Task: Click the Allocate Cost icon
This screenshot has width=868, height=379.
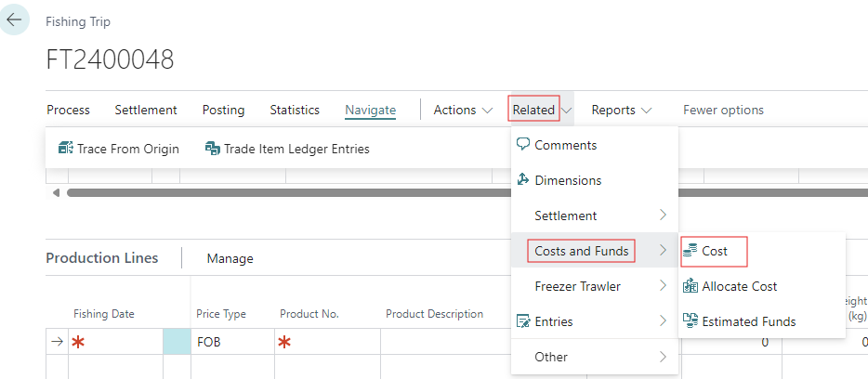Action: (690, 286)
